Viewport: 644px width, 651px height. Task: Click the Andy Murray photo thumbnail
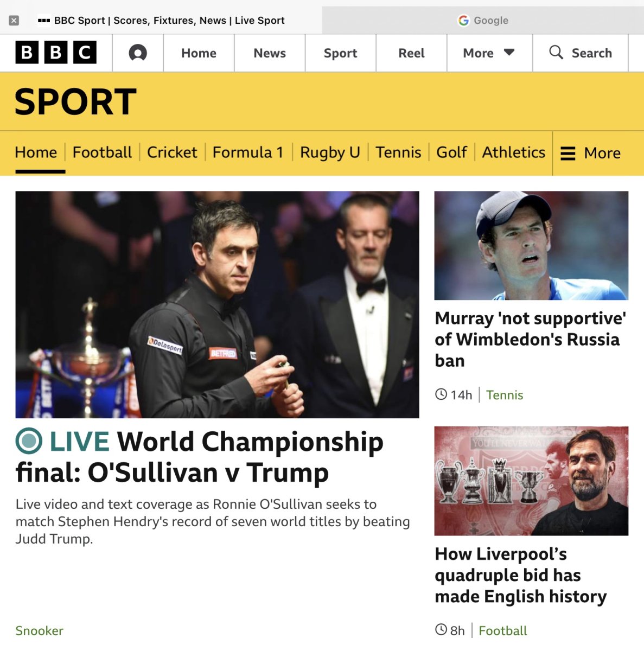point(531,245)
